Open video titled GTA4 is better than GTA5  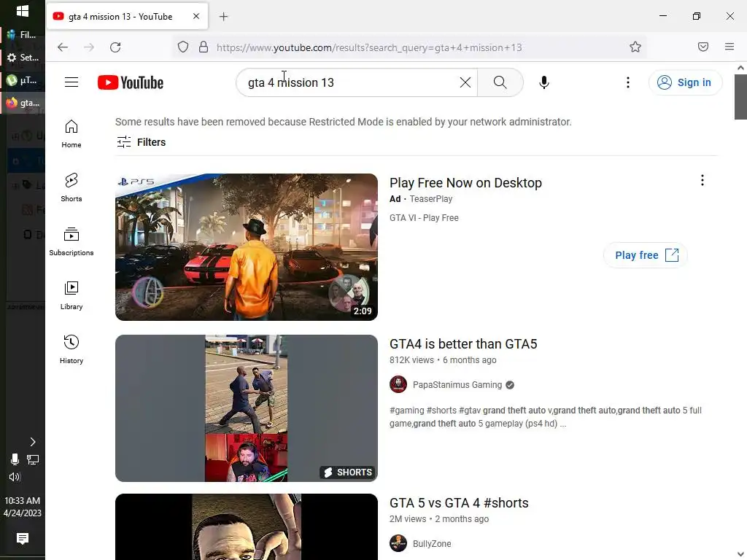tap(463, 344)
